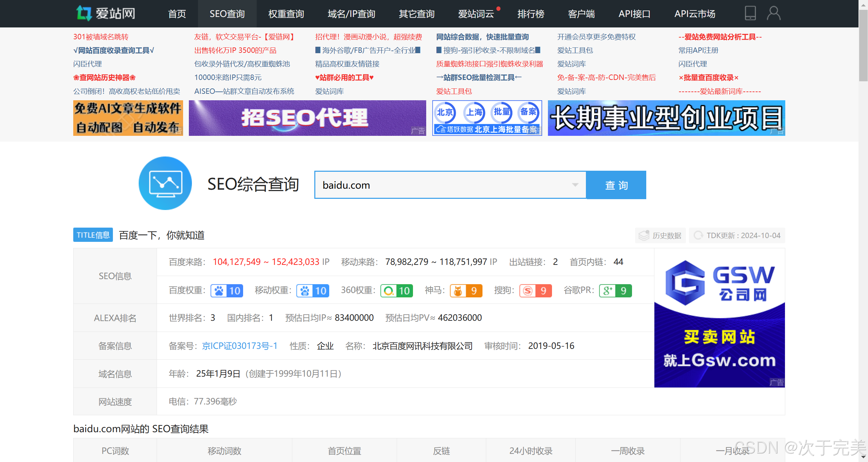Expand the domain input dropdown arrow
The image size is (868, 462).
tap(575, 185)
